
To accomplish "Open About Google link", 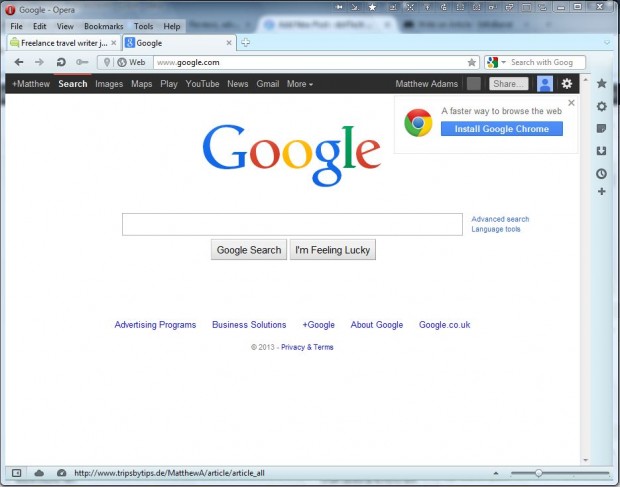I will 377,325.
